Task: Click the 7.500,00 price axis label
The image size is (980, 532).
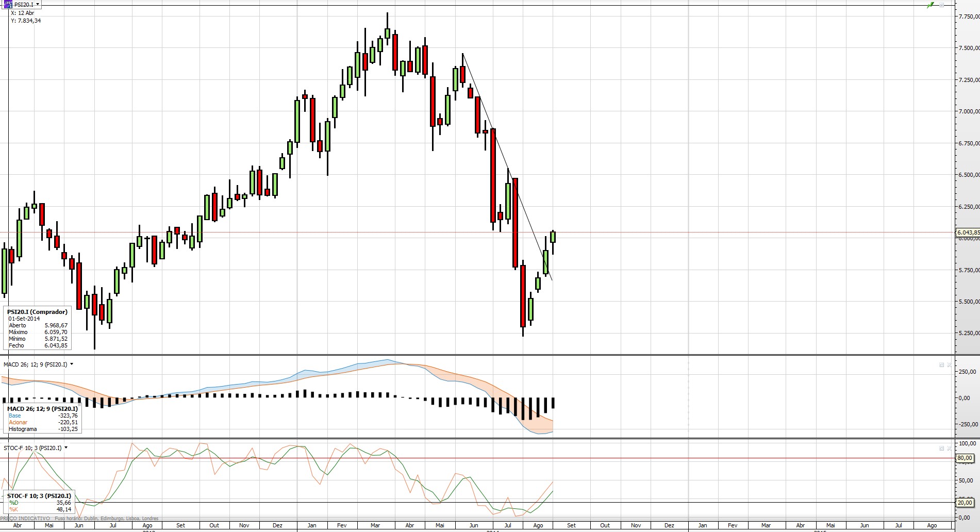Action: tap(969, 48)
